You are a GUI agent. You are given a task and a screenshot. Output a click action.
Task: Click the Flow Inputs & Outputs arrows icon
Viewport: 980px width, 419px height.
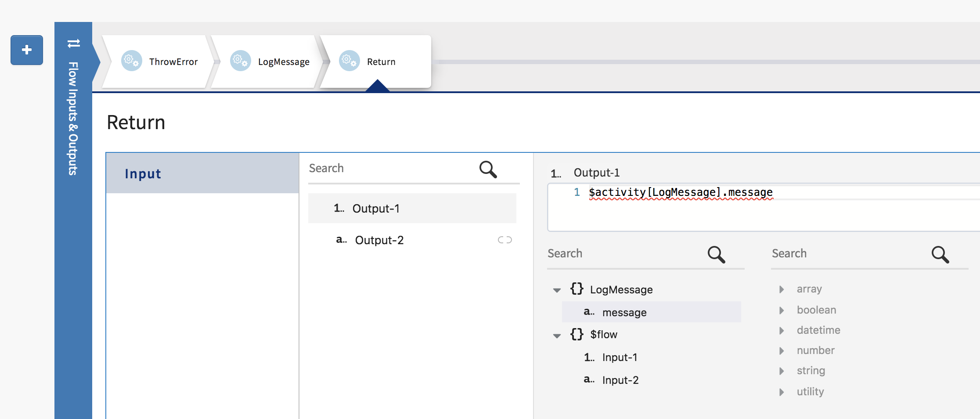coord(73,43)
